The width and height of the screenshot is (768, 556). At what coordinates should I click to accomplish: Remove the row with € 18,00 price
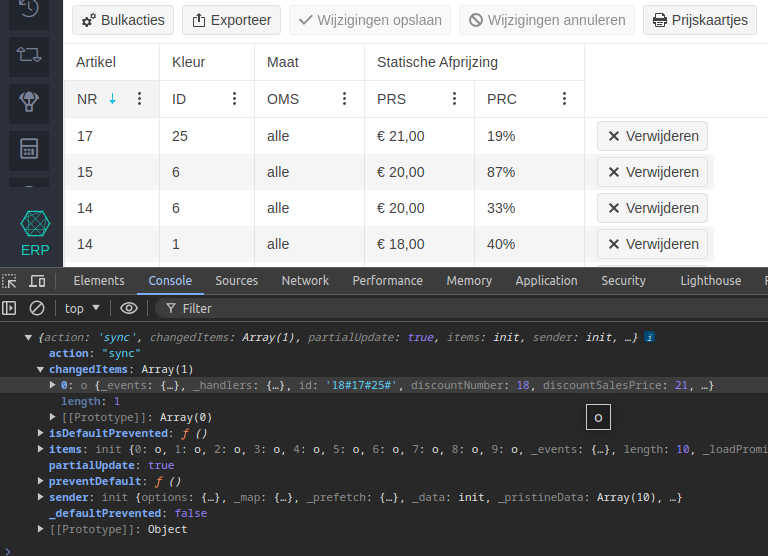tap(652, 244)
